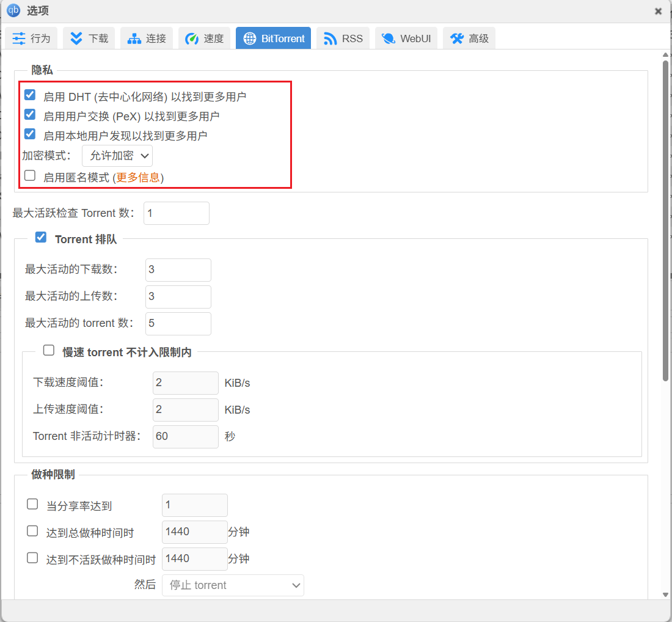Disable the 启用 DHT checkbox
The width and height of the screenshot is (672, 622).
[x=30, y=95]
